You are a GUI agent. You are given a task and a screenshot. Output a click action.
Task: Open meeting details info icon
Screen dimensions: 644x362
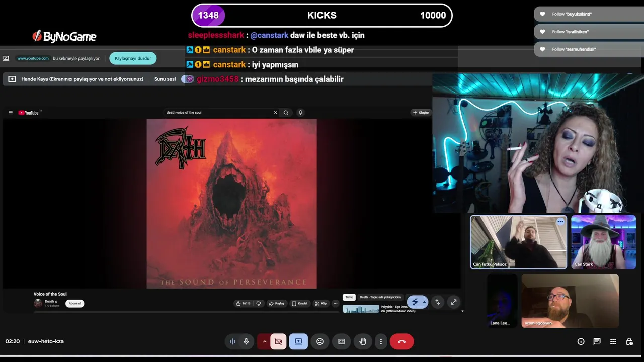point(581,341)
